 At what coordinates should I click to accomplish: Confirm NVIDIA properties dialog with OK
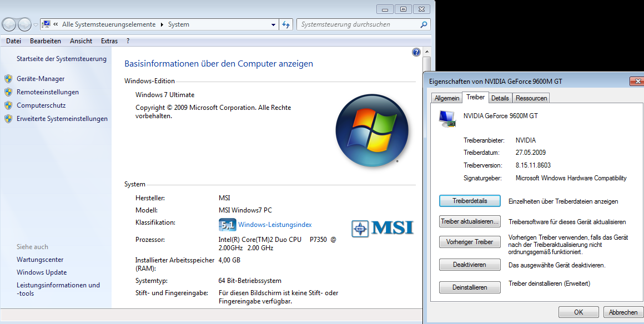[x=578, y=312]
